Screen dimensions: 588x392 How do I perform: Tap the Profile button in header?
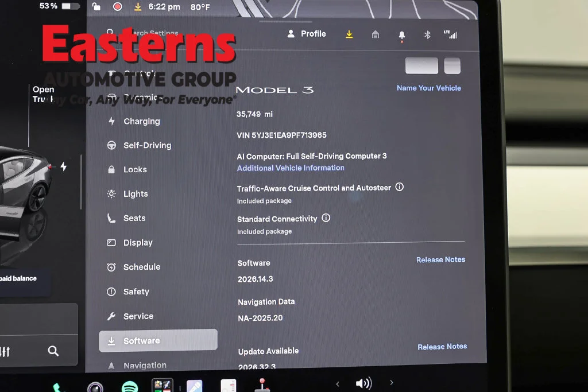click(x=307, y=34)
